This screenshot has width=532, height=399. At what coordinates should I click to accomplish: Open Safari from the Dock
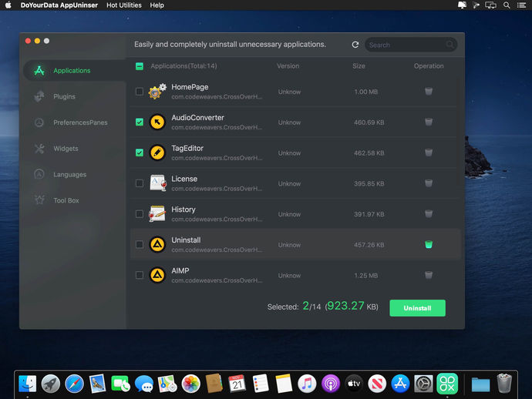click(74, 384)
